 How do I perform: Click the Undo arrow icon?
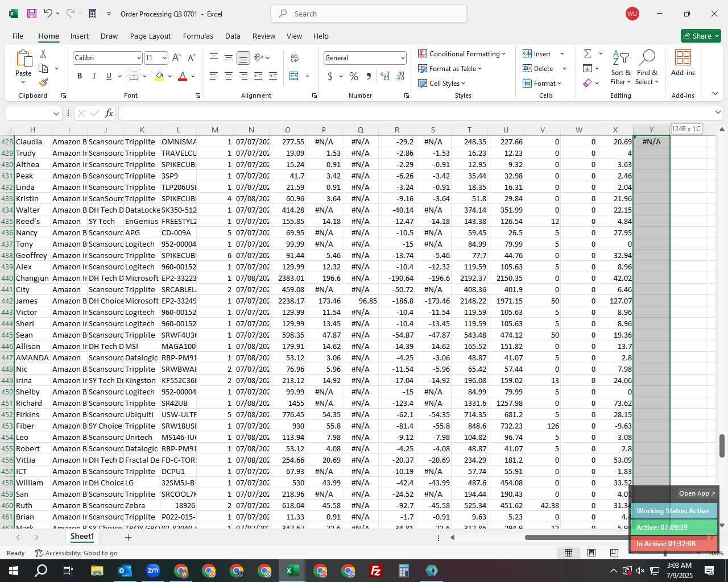pyautogui.click(x=48, y=14)
